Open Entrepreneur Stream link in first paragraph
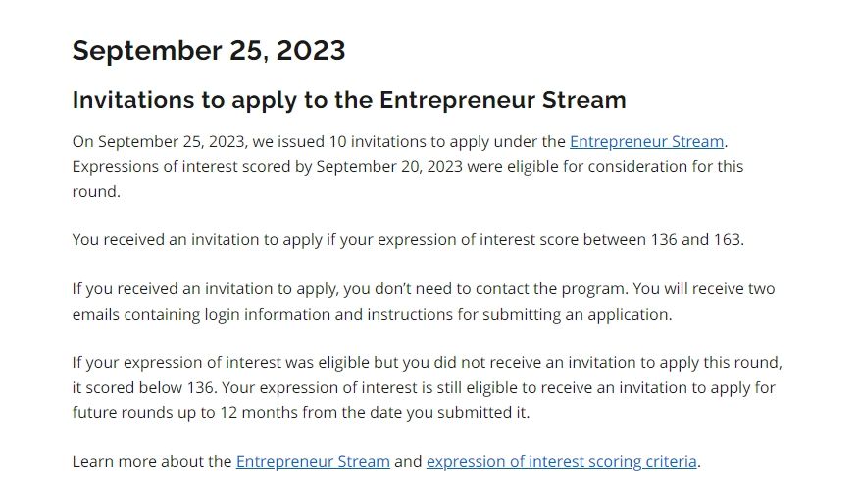 click(x=646, y=141)
